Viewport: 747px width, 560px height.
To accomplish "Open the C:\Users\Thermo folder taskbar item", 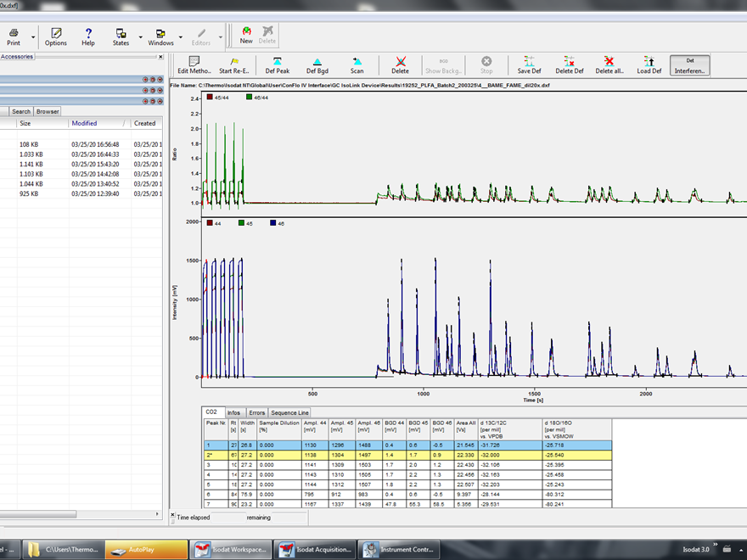I will [x=63, y=550].
